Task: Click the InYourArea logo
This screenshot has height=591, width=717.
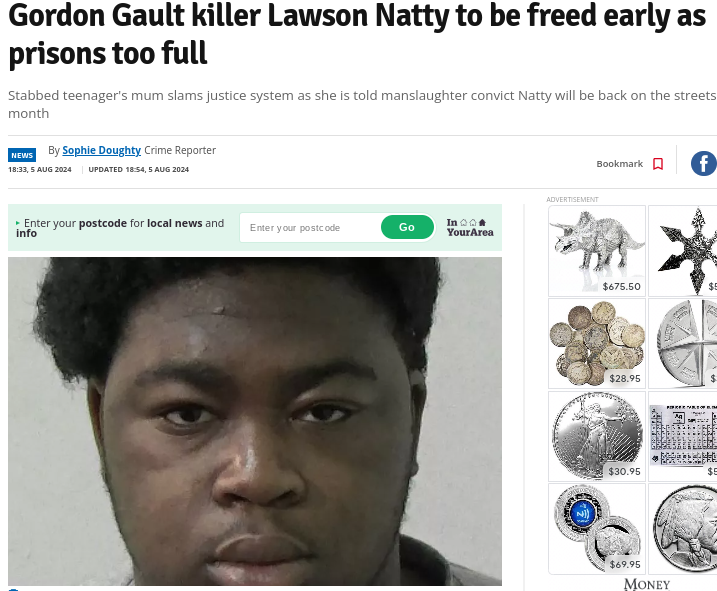Action: (470, 227)
